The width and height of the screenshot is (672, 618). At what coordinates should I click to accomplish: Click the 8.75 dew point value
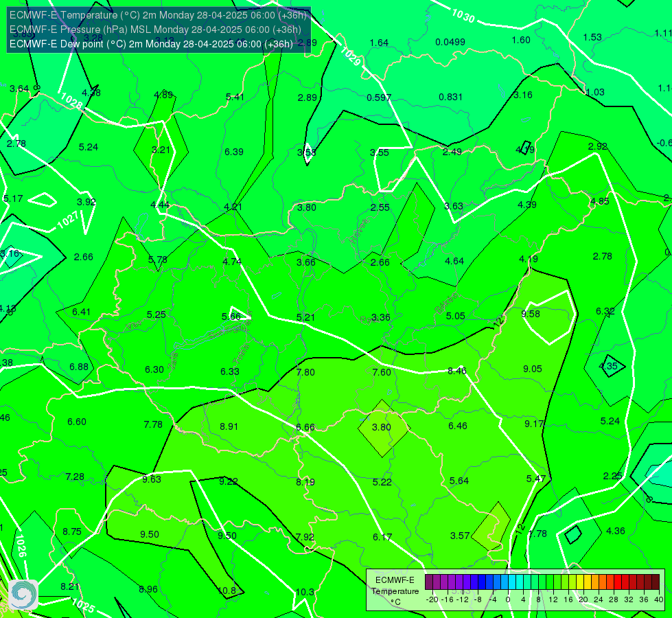(x=72, y=531)
